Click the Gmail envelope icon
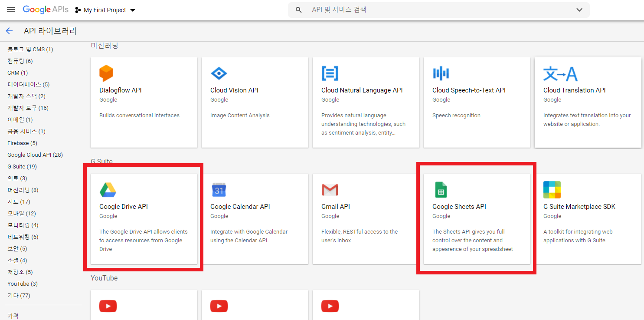Screen dimensions: 644x320 330,190
